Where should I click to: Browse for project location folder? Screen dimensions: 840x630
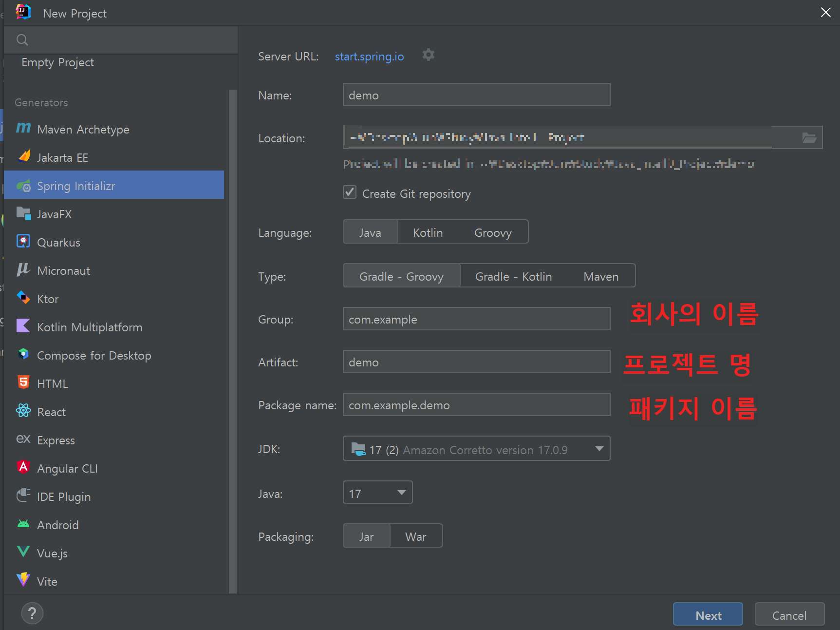click(x=809, y=138)
